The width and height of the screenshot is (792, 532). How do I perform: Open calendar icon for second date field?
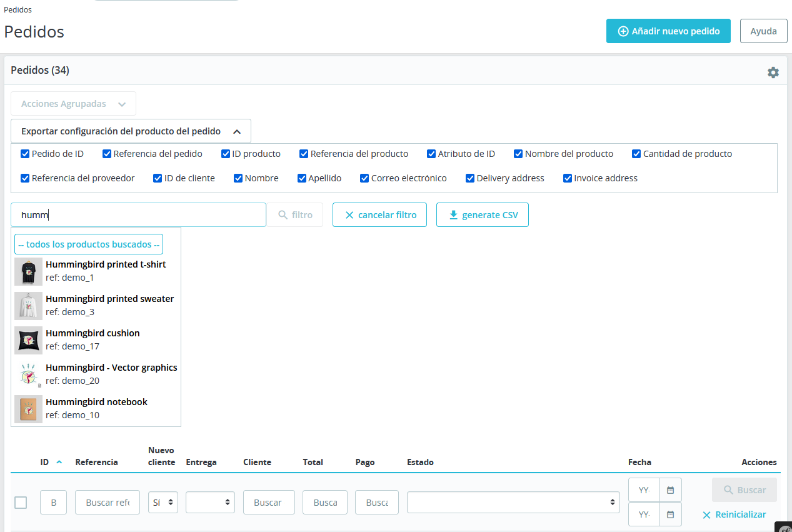click(670, 514)
